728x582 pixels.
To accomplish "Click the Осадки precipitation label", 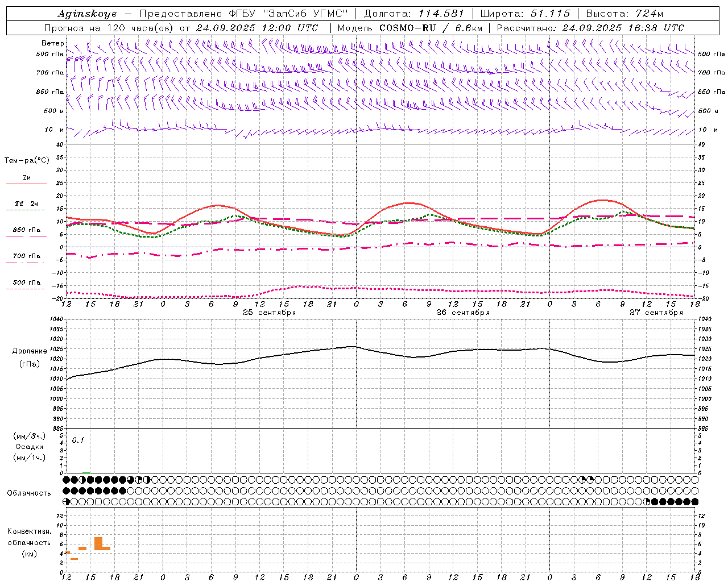I will 29,447.
